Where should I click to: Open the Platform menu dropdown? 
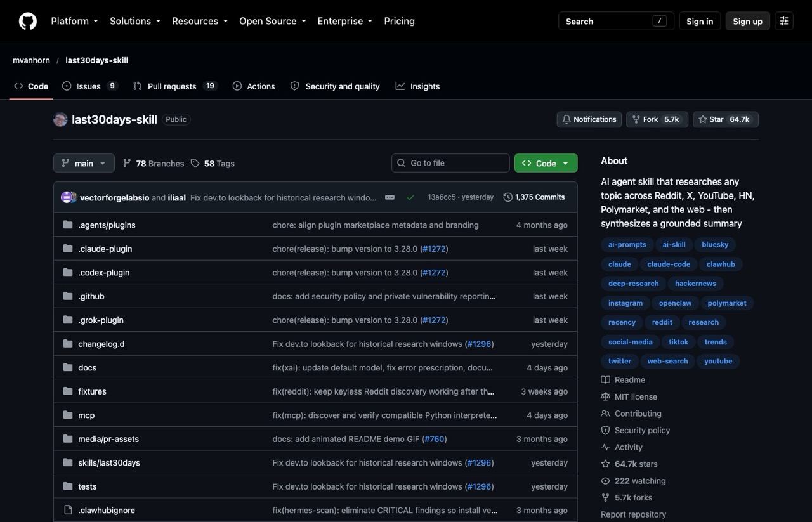74,21
